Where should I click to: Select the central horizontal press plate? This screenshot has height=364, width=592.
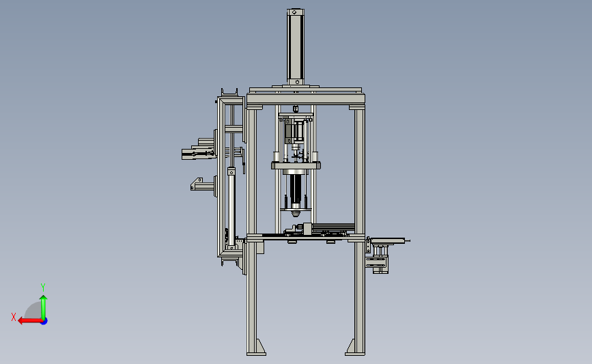[x=296, y=165]
